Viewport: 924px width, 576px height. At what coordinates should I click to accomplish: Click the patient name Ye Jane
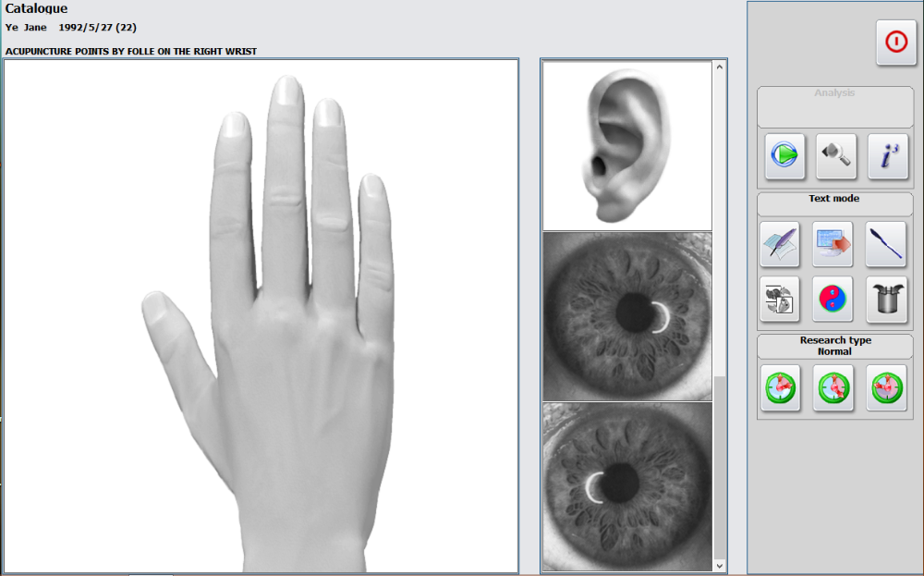(26, 28)
